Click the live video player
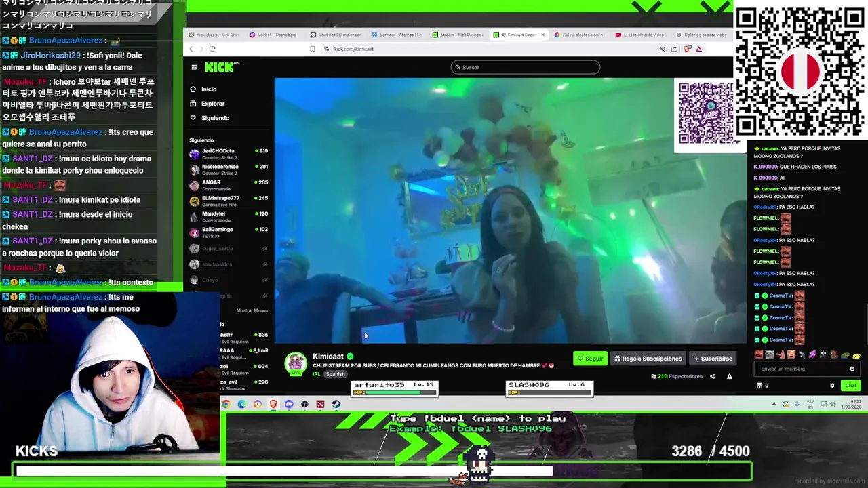This screenshot has height=488, width=868. (510, 210)
